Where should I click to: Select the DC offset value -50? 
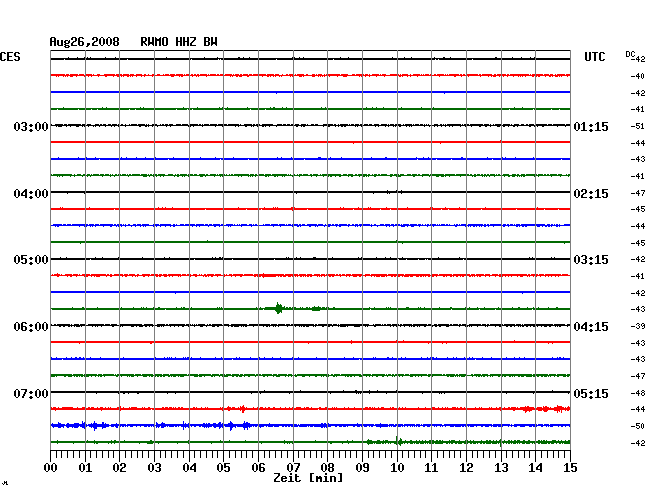pyautogui.click(x=638, y=426)
